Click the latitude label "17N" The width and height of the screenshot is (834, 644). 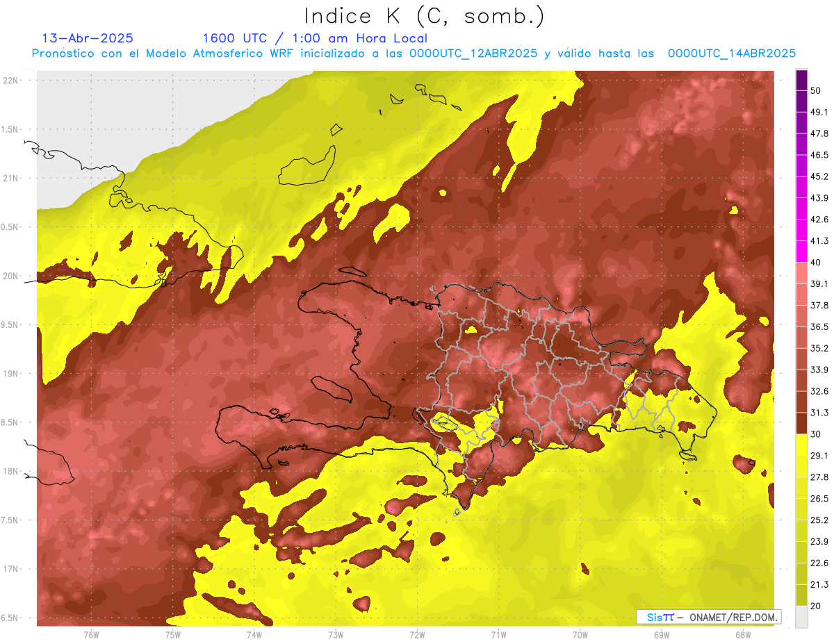point(11,569)
